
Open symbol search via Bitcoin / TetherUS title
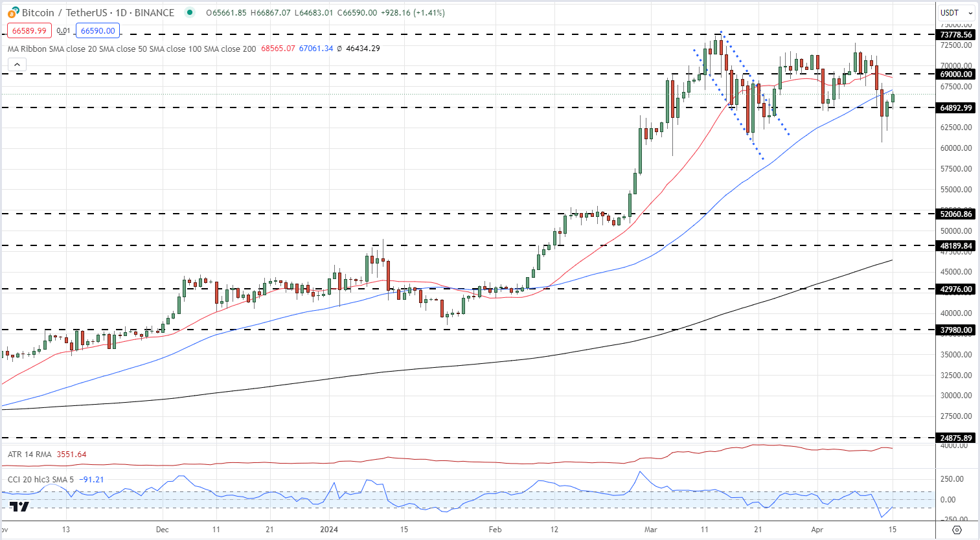(x=98, y=12)
